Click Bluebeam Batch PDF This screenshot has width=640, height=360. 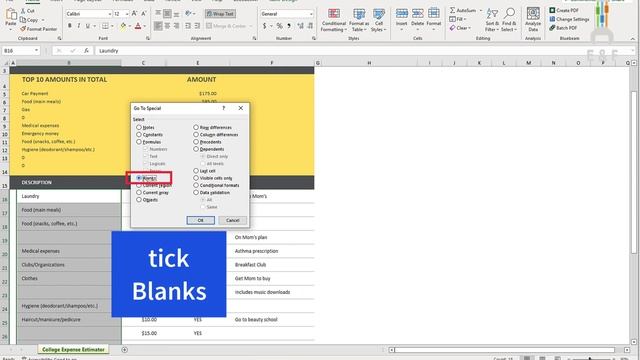point(563,28)
